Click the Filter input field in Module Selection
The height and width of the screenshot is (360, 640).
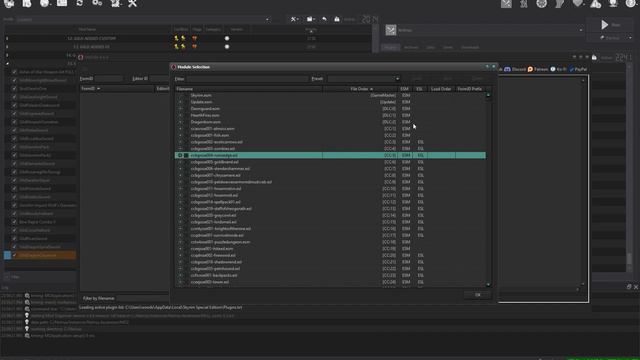247,79
